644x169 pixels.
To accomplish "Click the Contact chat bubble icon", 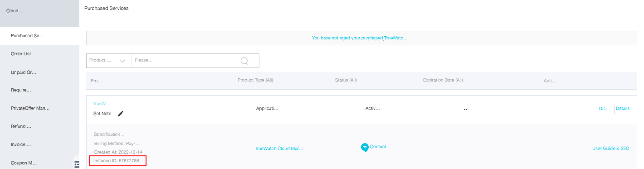I will (x=365, y=148).
